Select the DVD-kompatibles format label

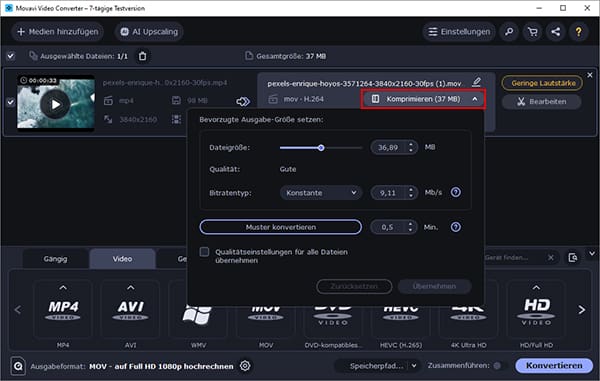(333, 345)
